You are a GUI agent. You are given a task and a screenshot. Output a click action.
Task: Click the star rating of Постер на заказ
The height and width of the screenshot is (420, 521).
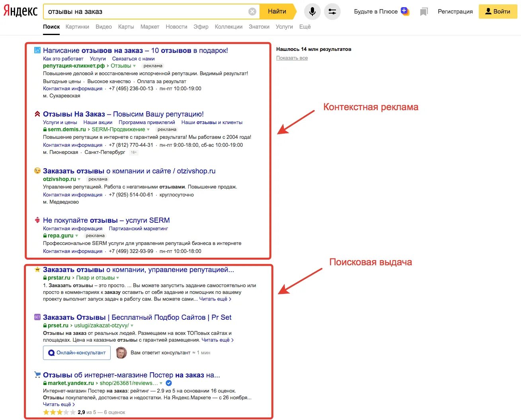click(x=59, y=412)
